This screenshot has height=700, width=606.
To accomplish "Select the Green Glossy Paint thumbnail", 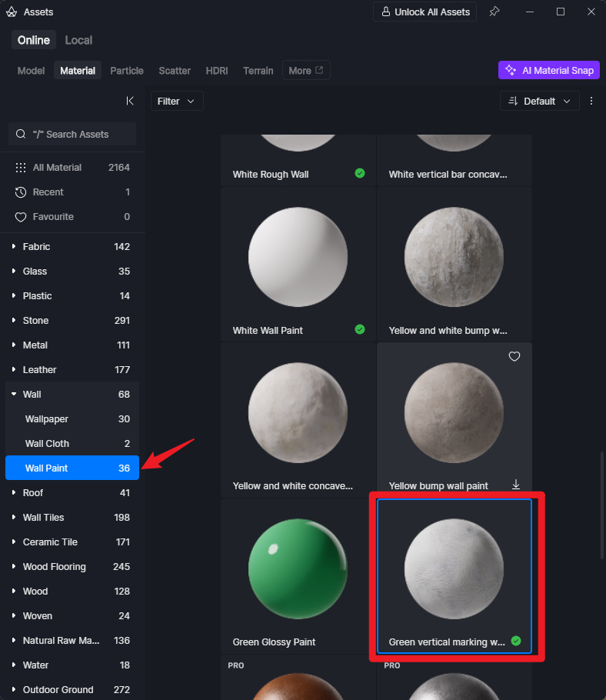I will [298, 568].
